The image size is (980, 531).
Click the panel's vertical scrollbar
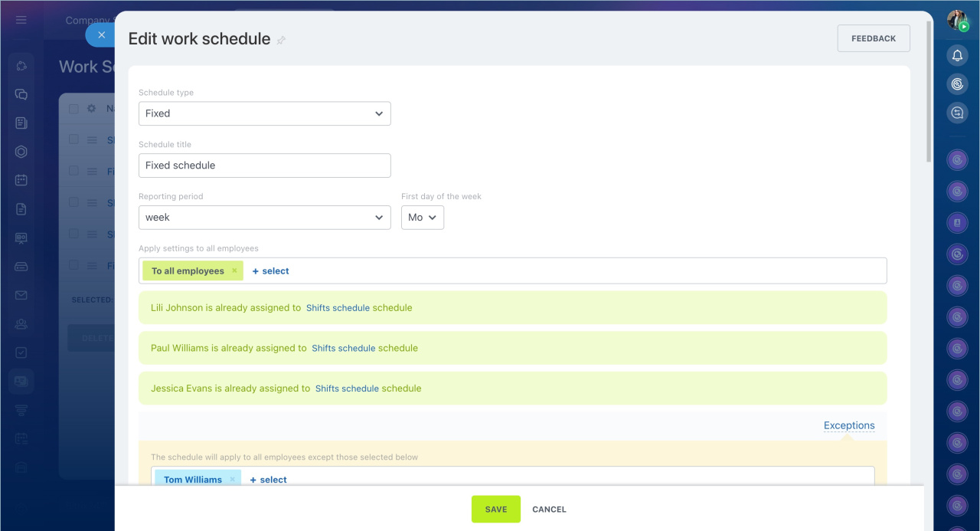pos(929,92)
